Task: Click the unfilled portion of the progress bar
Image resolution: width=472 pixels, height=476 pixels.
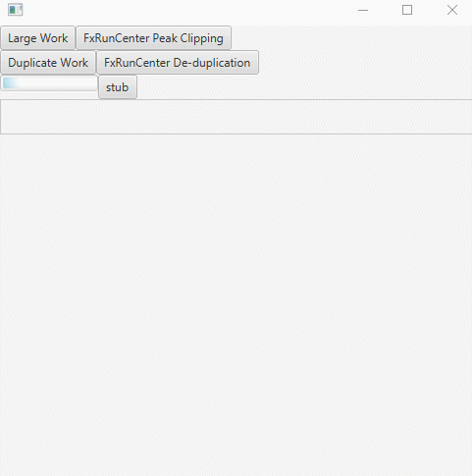Action: click(58, 83)
